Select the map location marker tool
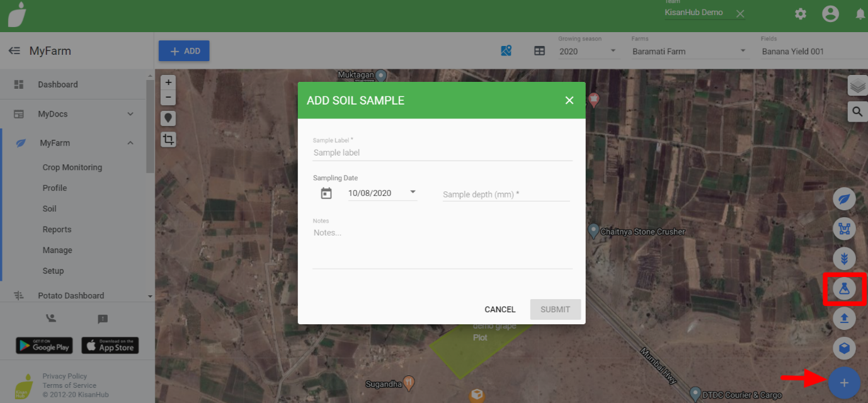 (168, 118)
